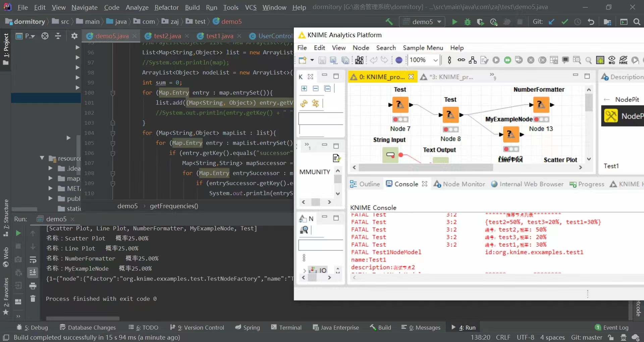Screen dimensions: 644x342
Task: Toggle the 2: Favorites tool window
Action: click(x=6, y=296)
